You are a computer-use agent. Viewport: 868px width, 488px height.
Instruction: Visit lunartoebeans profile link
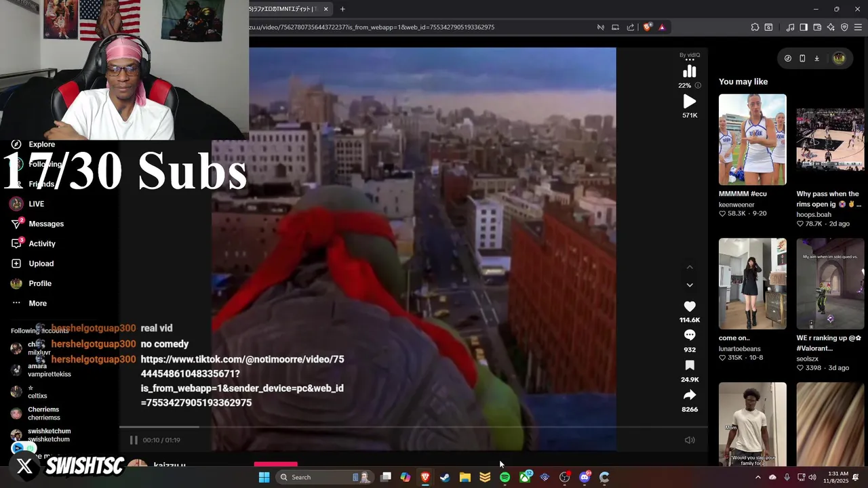[740, 349]
